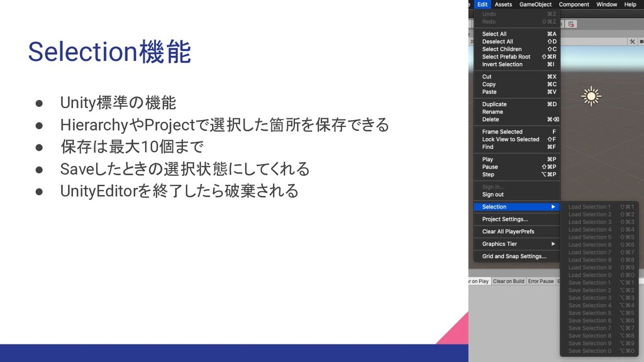Click Load Selection 2 submenu item
The image size is (644, 362).
tap(601, 214)
